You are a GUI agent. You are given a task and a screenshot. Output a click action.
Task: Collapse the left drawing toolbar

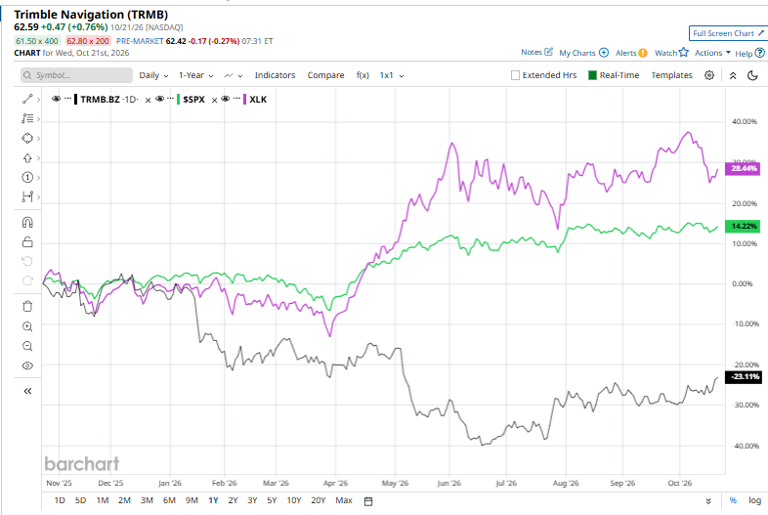[x=27, y=391]
